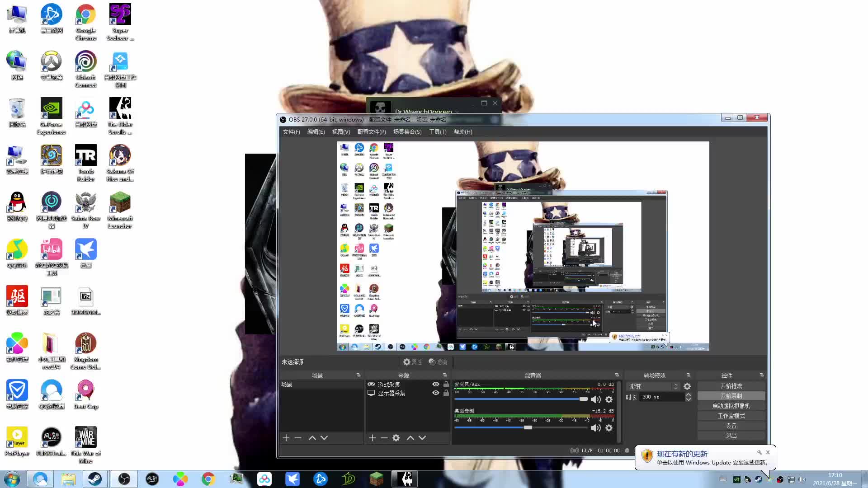Move source down in Sources panel
This screenshot has height=488, width=868.
click(x=422, y=438)
